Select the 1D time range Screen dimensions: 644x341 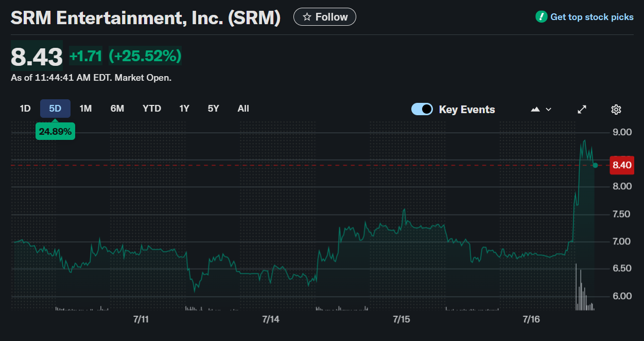click(25, 109)
